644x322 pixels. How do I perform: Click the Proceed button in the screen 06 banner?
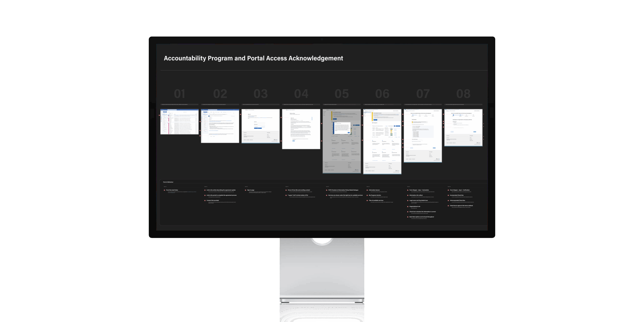(x=375, y=120)
